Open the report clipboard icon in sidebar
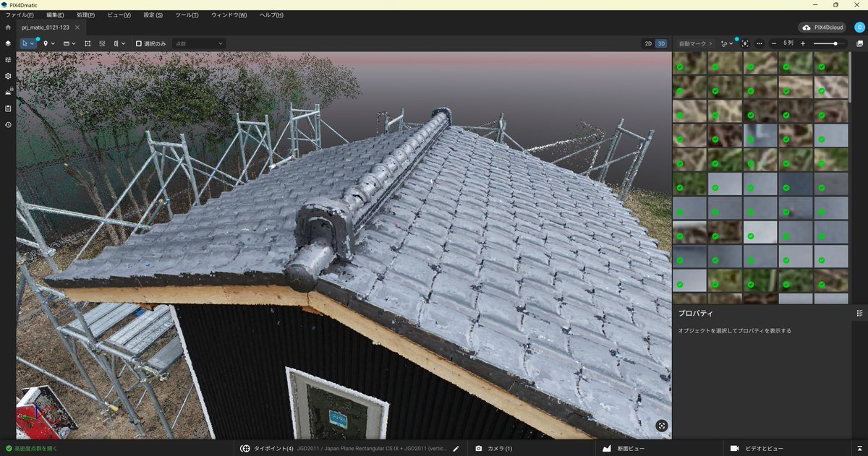This screenshot has height=456, width=868. (8, 108)
